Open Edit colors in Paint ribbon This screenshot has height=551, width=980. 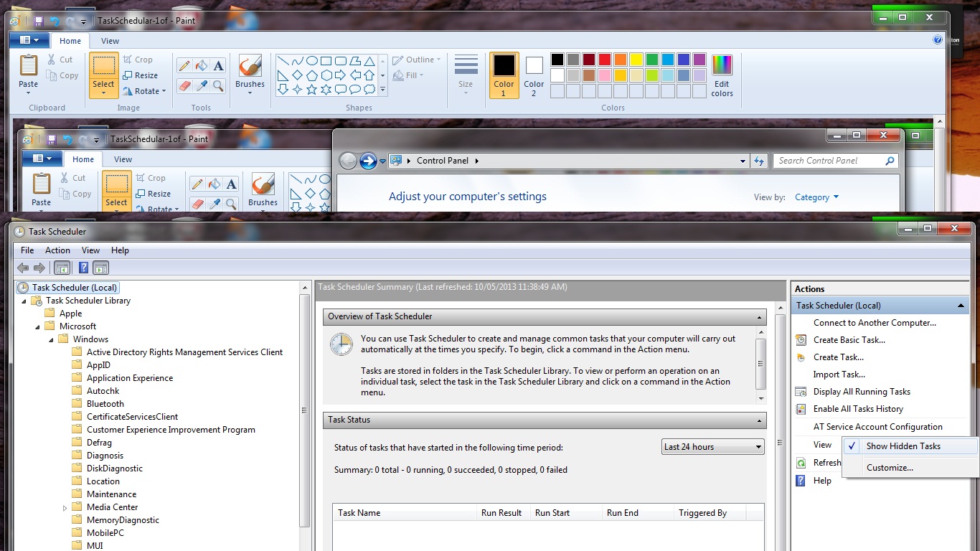point(722,76)
